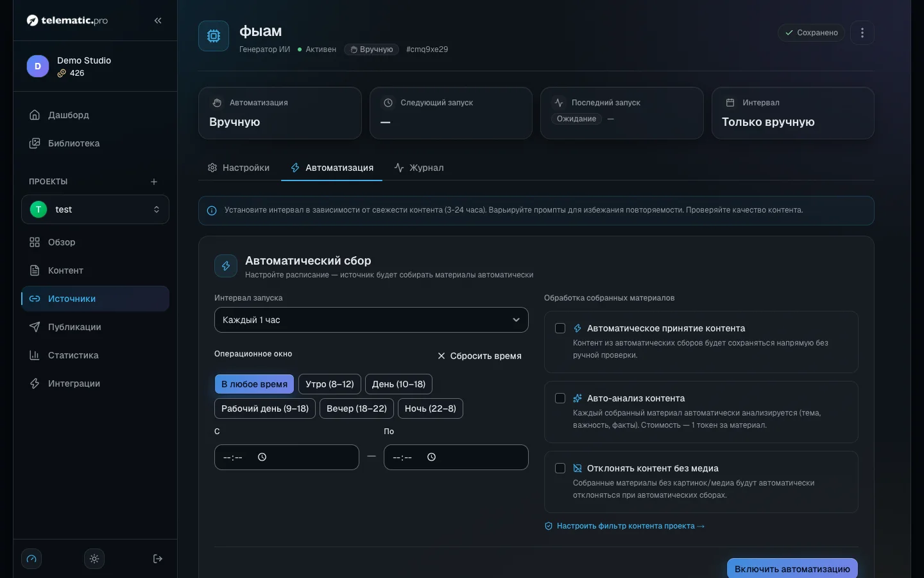Click the lightning icon next to Автоматический сбор
Screen dimensions: 924x578
[x=226, y=266]
